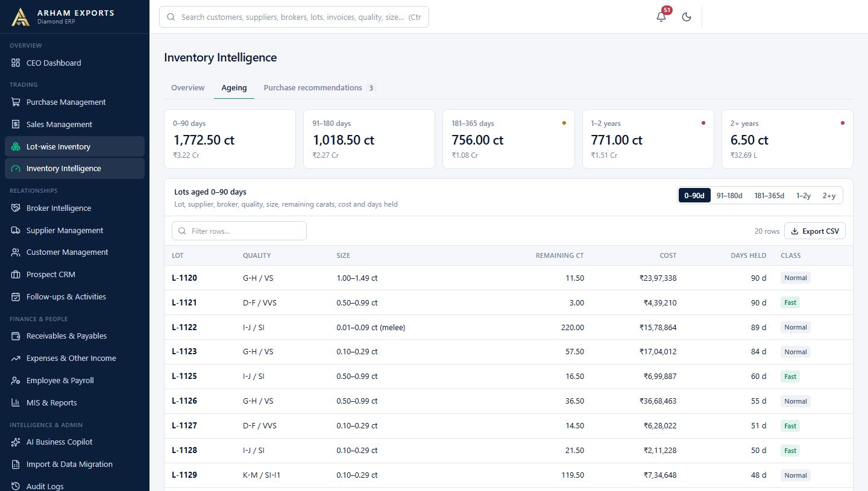Open notifications bell icon

(661, 17)
